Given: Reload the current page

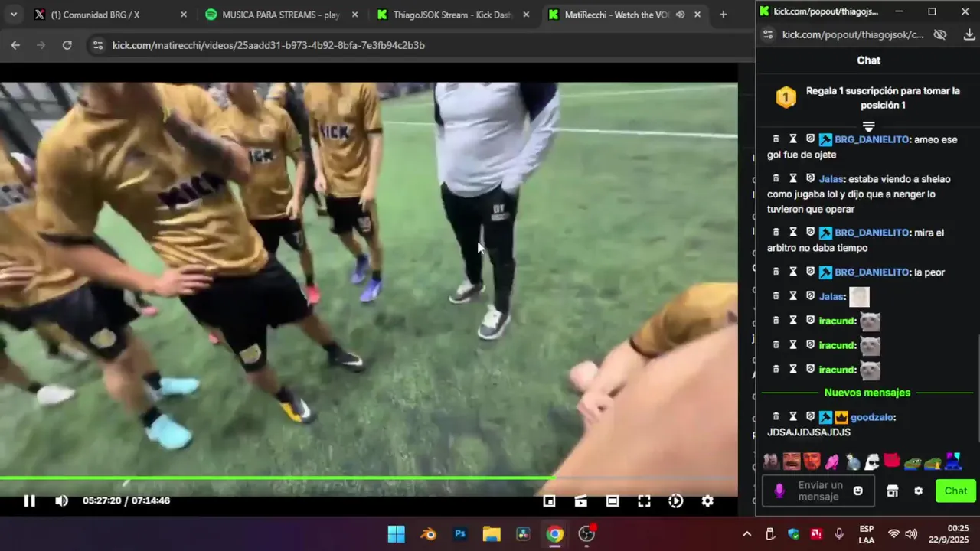Looking at the screenshot, I should [67, 45].
